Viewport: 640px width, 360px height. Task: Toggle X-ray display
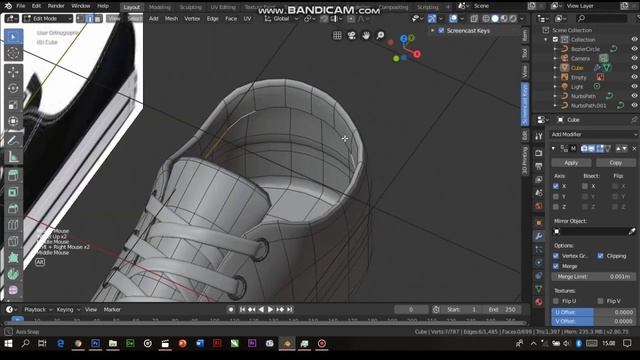[x=474, y=19]
